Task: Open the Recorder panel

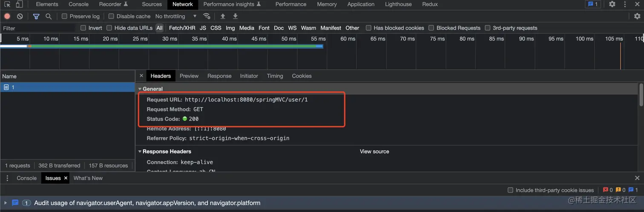Action: 113,4
